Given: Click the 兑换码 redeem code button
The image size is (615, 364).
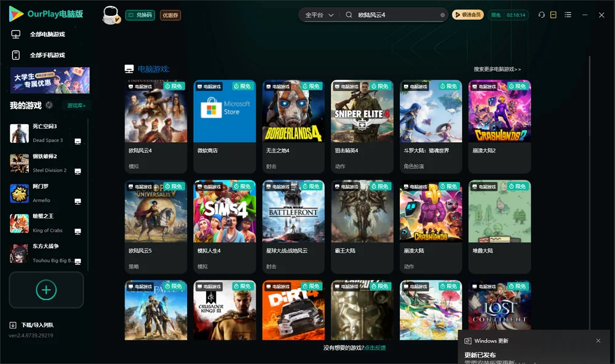Looking at the screenshot, I should pos(140,15).
